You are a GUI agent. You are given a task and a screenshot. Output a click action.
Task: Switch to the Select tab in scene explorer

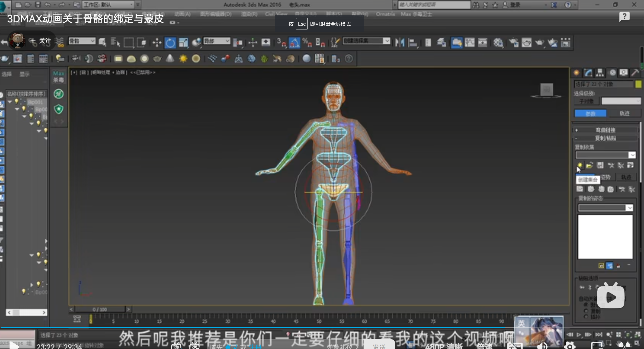pos(6,74)
